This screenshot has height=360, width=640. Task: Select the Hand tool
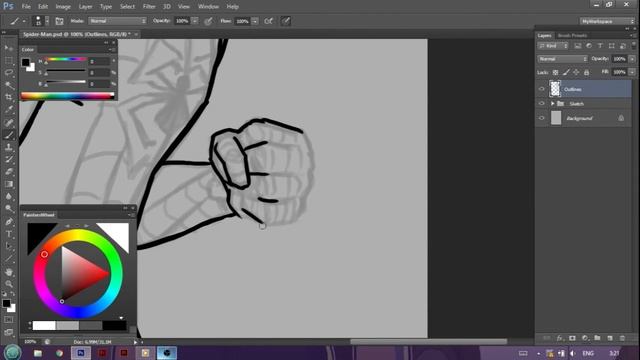[x=9, y=272]
